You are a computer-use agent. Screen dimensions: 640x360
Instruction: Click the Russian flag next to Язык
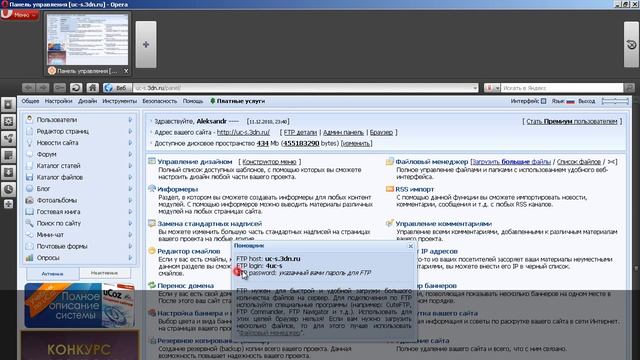point(570,101)
